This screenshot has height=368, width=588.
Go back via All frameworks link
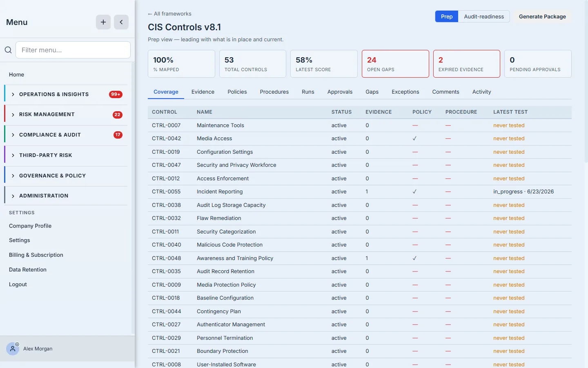point(169,14)
